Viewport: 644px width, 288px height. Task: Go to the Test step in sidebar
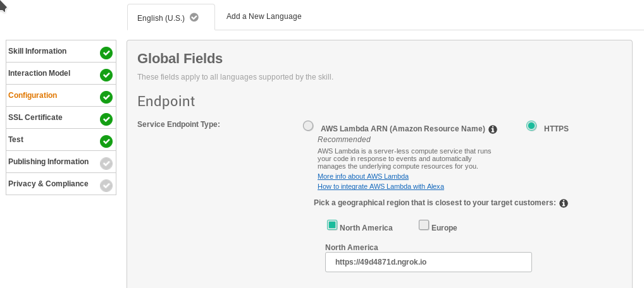pyautogui.click(x=16, y=140)
